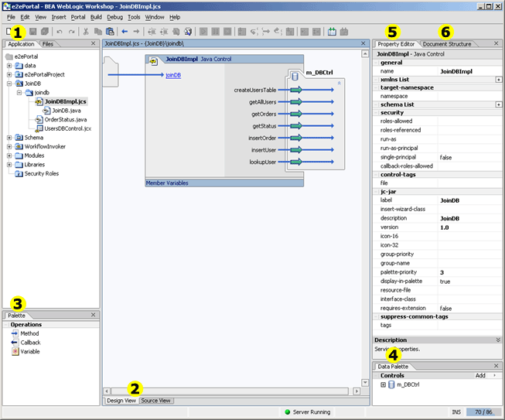The image size is (505, 420).
Task: Click the JoinDBImpl control header icon
Action: coord(153,60)
